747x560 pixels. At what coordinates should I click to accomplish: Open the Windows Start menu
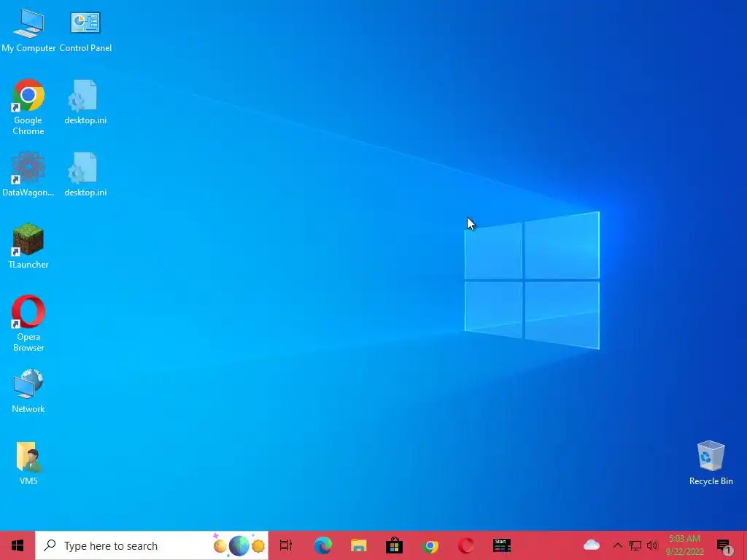(18, 545)
